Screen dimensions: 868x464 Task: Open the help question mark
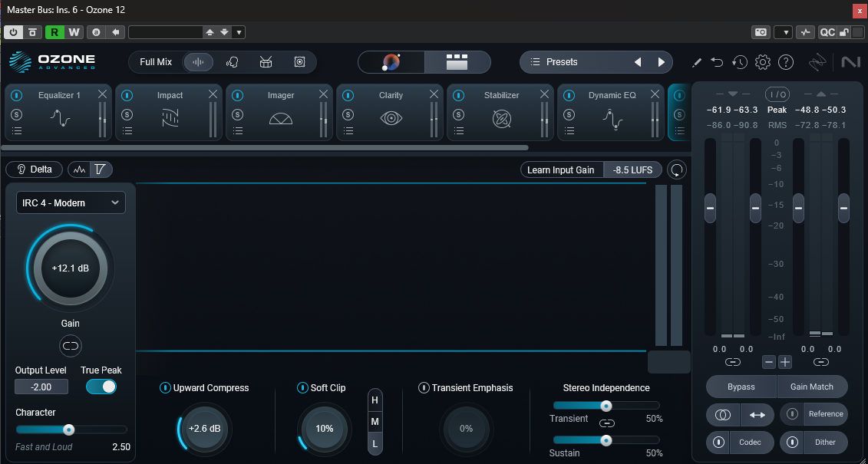pos(786,62)
